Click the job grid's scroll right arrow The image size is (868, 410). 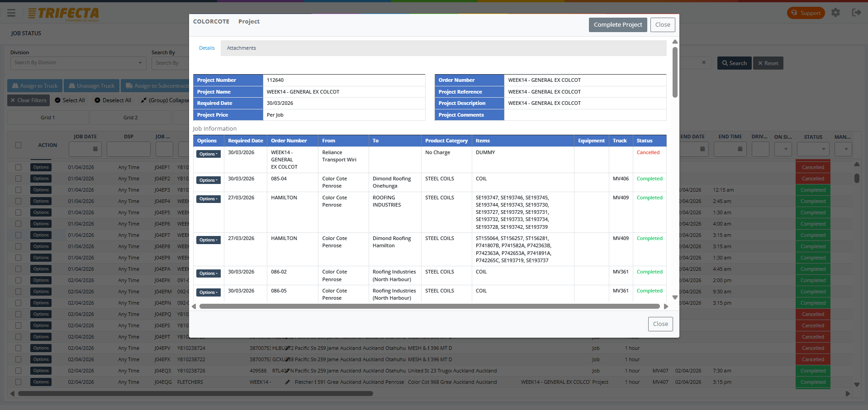(848, 394)
